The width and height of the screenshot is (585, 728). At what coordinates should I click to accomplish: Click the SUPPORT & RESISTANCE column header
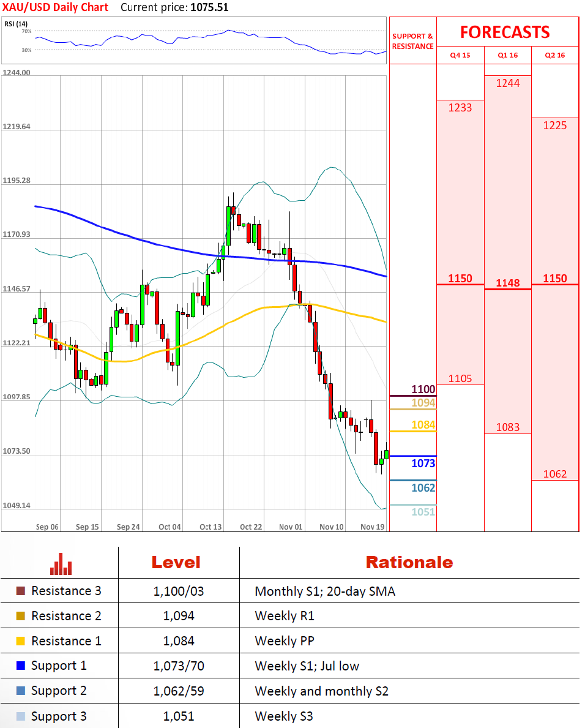pyautogui.click(x=412, y=41)
